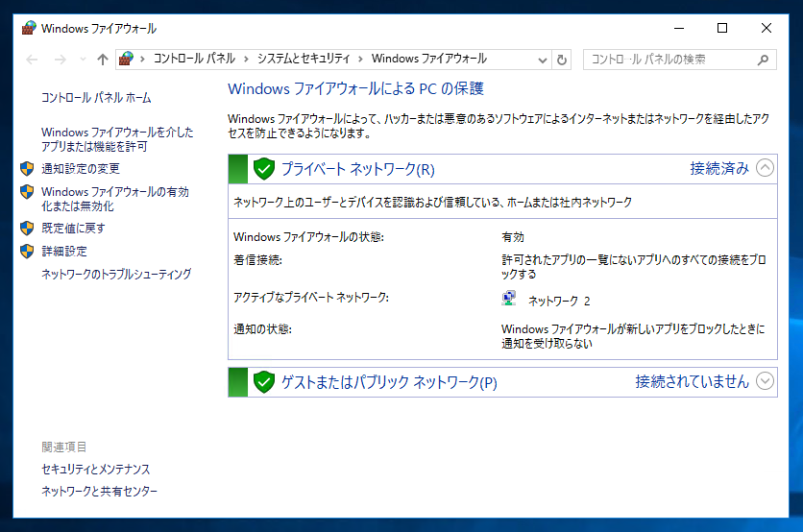Click green shield icon for プライベート ネットワーク
803x532 pixels.
point(264,168)
